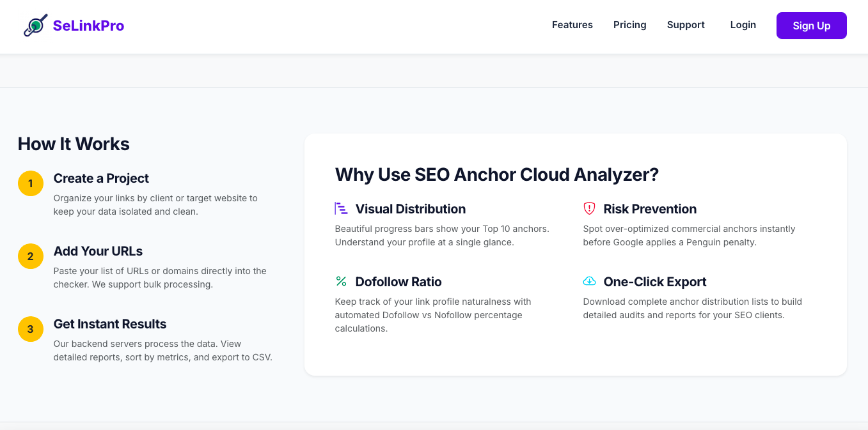The height and width of the screenshot is (430, 868).
Task: Click the 'Create a Project' heading
Action: (x=101, y=178)
